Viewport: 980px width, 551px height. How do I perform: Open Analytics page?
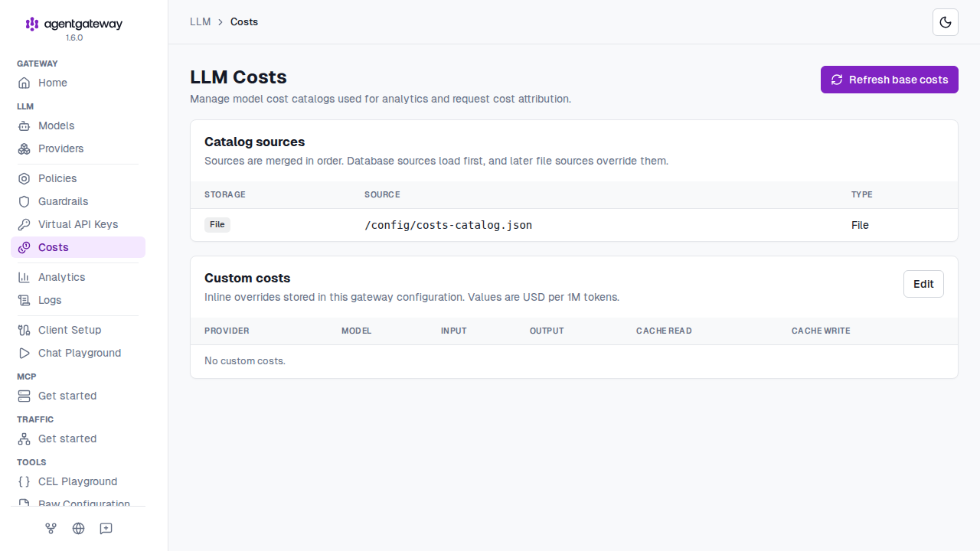[x=78, y=277]
